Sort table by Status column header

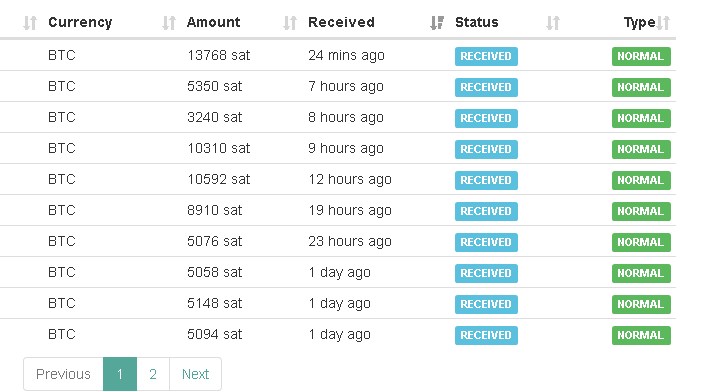(477, 22)
